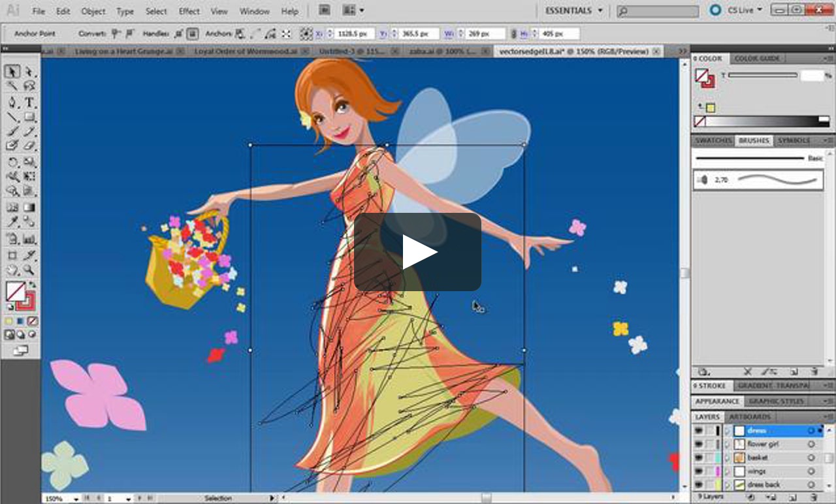Image resolution: width=836 pixels, height=504 pixels.
Task: Toggle lock for the wings layer
Action: tap(709, 471)
